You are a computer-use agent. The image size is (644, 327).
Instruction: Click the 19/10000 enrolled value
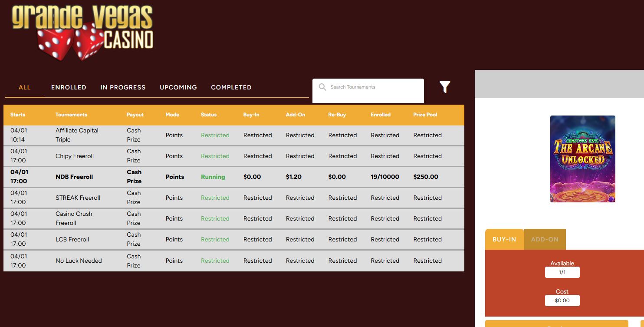point(385,177)
